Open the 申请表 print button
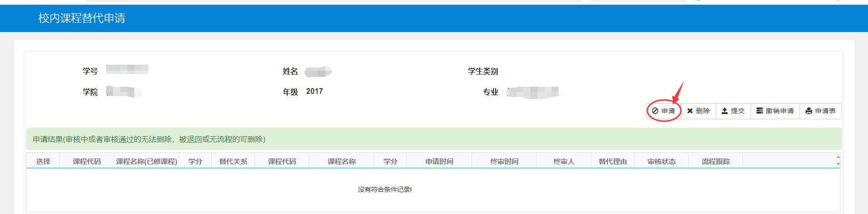Screen dimensions: 868x214 pyautogui.click(x=821, y=111)
